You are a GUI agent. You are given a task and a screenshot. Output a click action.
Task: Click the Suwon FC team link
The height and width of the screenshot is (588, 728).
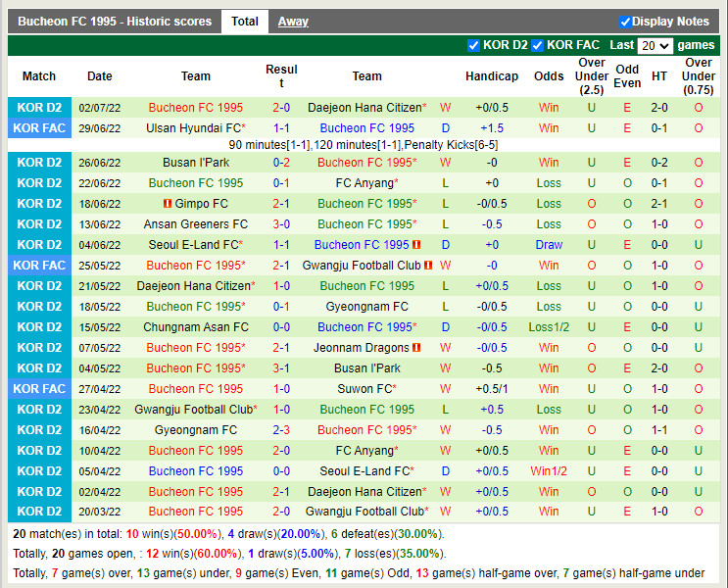click(x=364, y=389)
